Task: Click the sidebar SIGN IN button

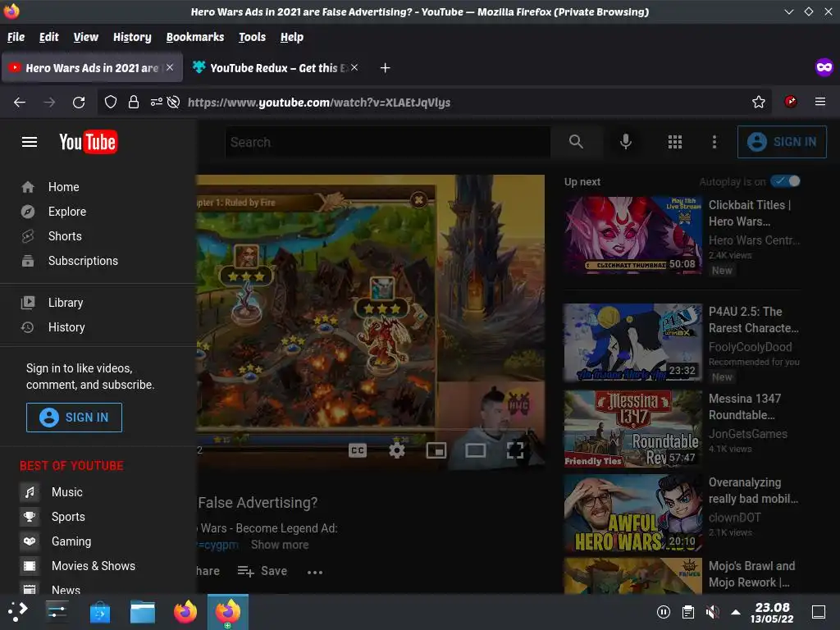Action: click(74, 418)
